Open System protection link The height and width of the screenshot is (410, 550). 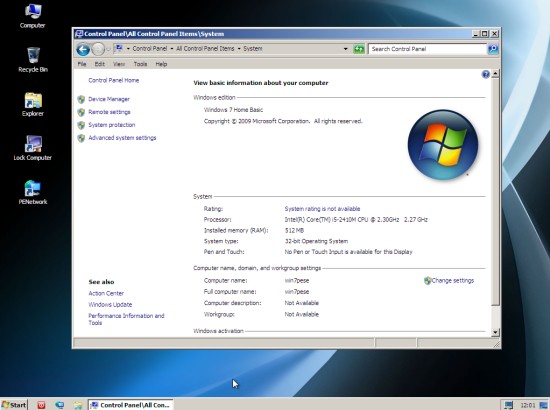[x=112, y=125]
